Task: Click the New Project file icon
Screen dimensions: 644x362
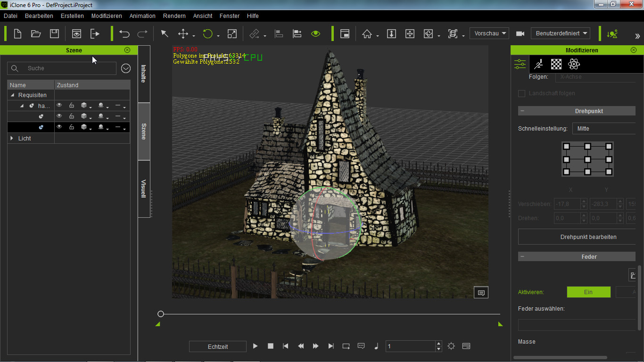Action: point(17,34)
